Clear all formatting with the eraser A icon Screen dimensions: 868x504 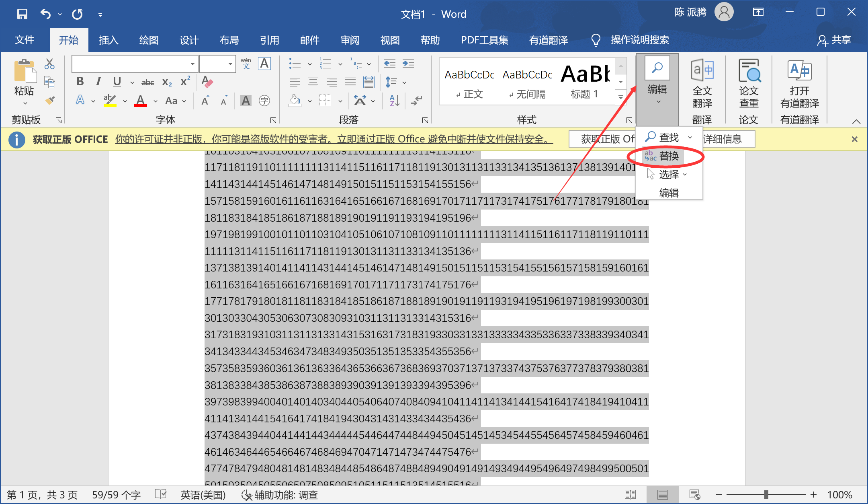[207, 82]
